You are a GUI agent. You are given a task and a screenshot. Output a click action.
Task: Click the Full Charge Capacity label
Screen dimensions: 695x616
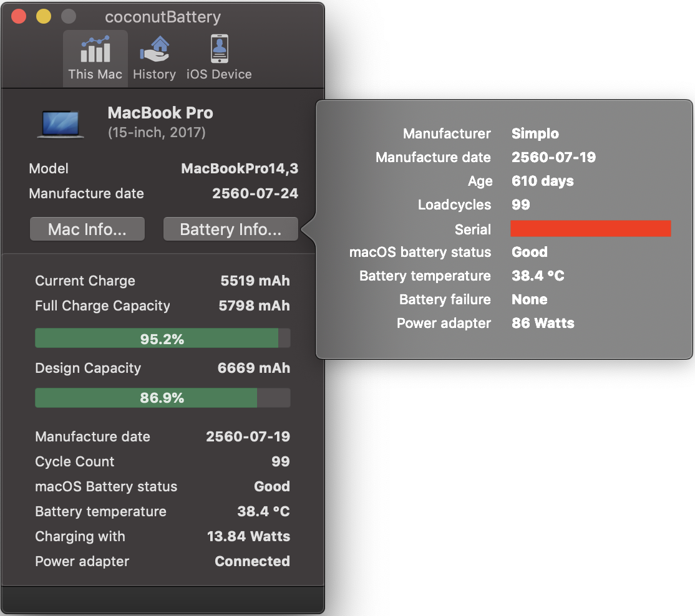[x=103, y=306]
